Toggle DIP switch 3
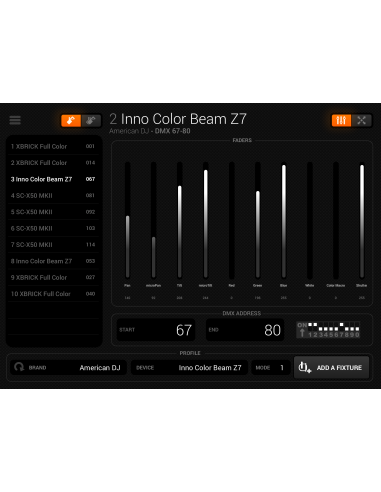 click(x=321, y=327)
